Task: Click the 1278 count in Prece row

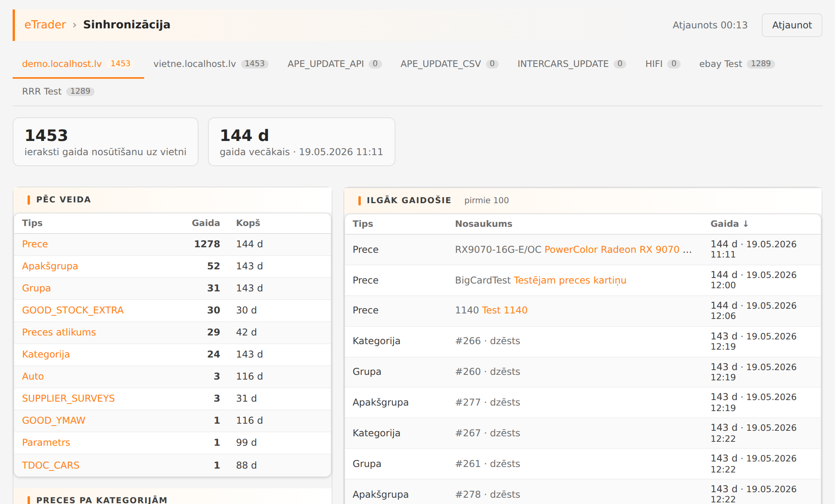Action: 207,244
